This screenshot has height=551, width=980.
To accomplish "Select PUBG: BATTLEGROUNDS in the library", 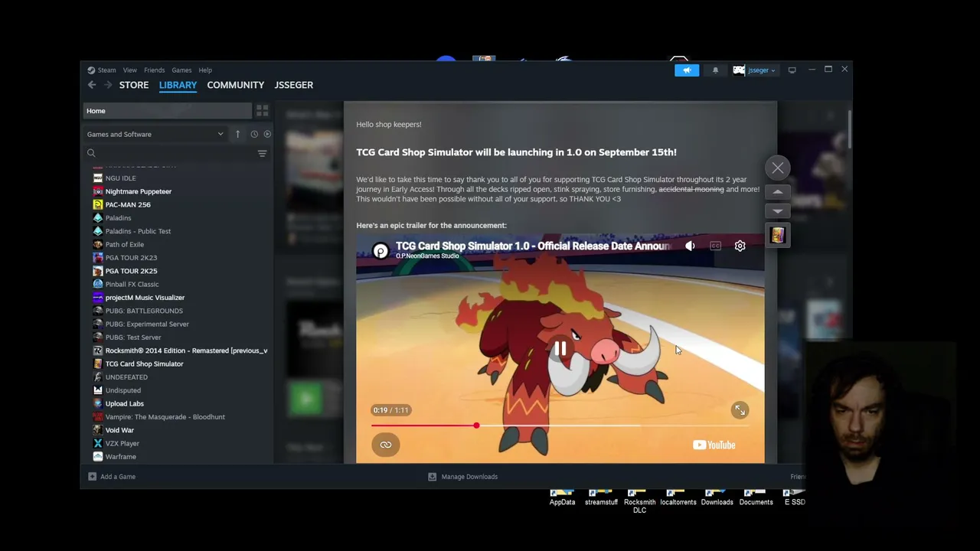I will [x=144, y=311].
